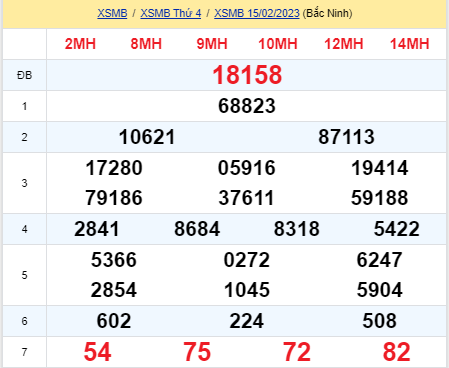Select fourth prize number 8684
This screenshot has width=449, height=368.
coord(197,229)
